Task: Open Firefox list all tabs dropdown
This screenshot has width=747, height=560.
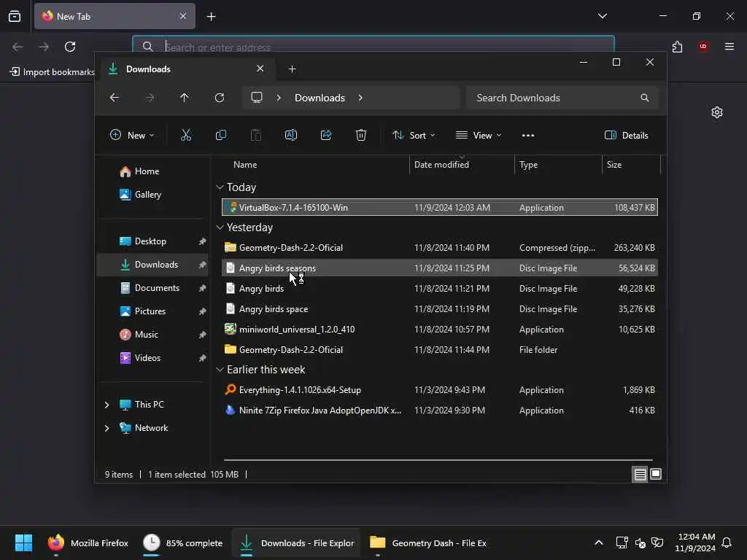Action: [x=602, y=16]
